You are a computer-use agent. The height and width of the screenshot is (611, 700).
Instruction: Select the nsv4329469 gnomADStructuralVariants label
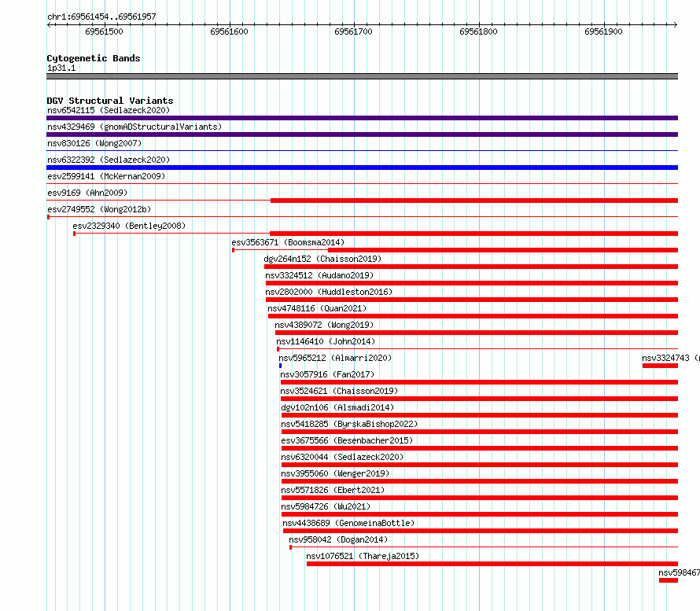(x=134, y=127)
